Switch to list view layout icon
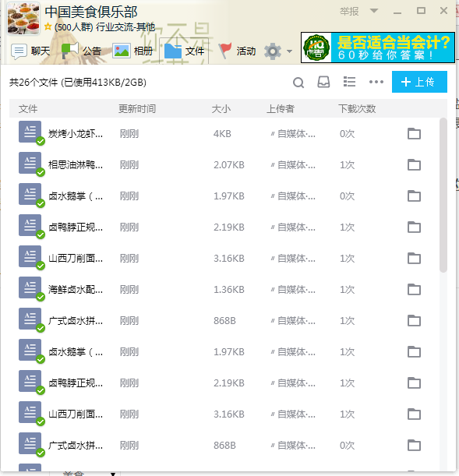459x476 pixels. click(x=349, y=82)
